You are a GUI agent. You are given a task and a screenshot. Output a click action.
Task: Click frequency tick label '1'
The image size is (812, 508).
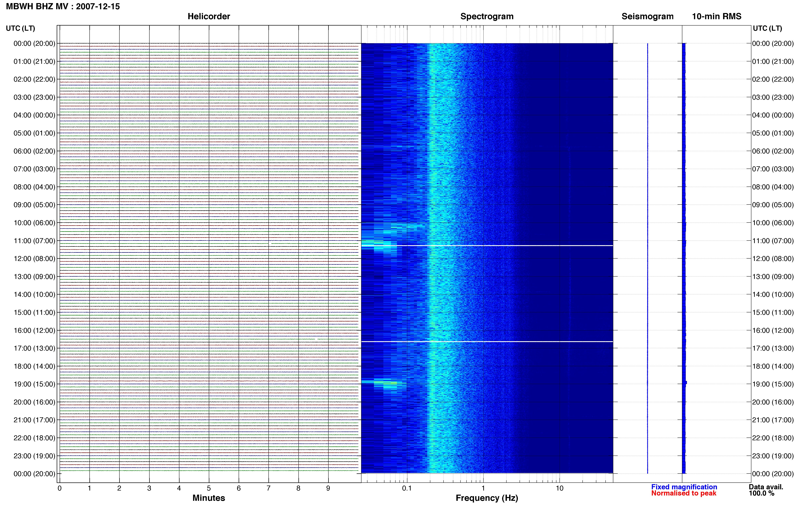(x=483, y=488)
